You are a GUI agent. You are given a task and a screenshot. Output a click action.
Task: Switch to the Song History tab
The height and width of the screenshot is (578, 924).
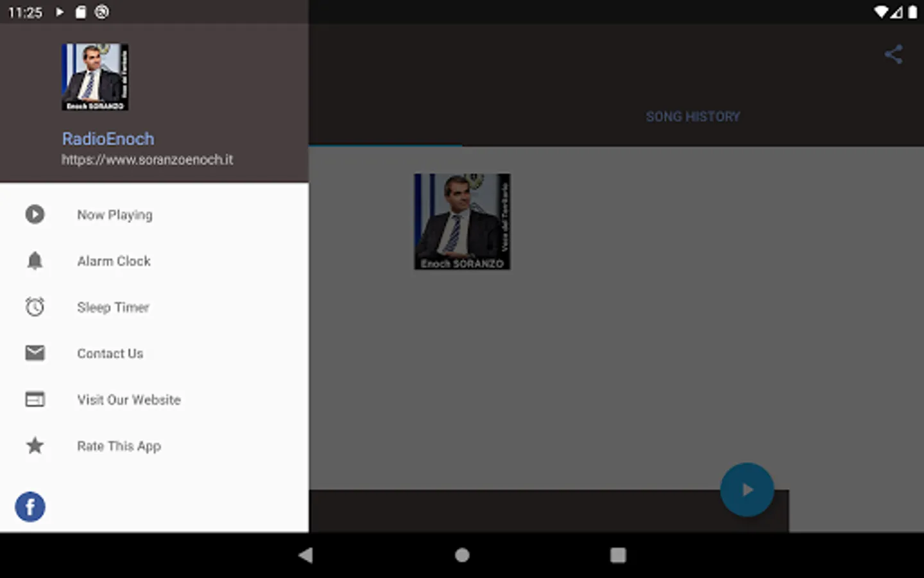(x=693, y=117)
